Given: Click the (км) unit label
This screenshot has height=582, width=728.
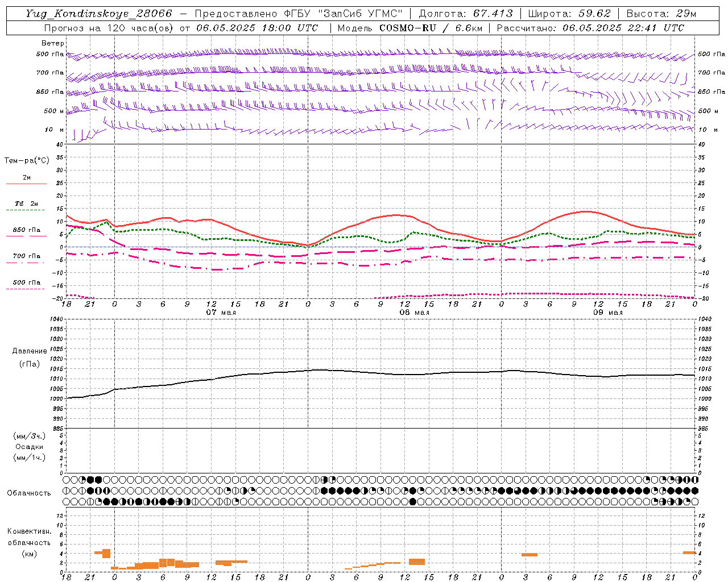Looking at the screenshot, I should pos(30,554).
